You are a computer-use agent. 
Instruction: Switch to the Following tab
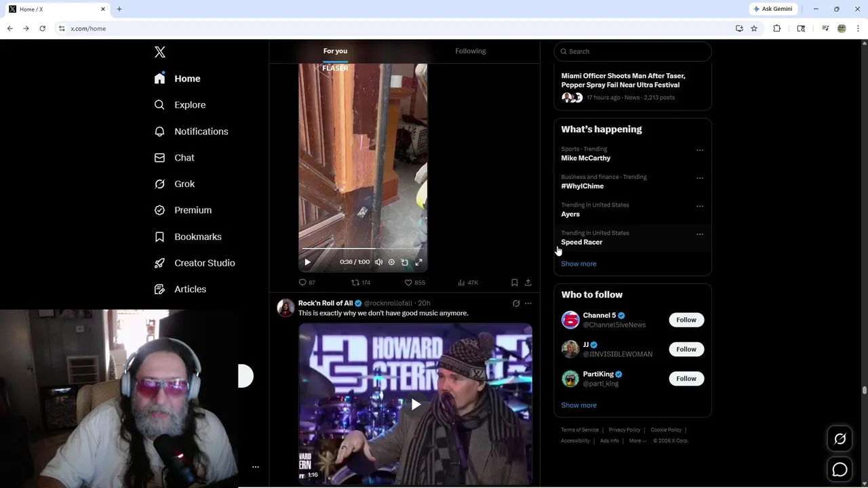click(471, 51)
